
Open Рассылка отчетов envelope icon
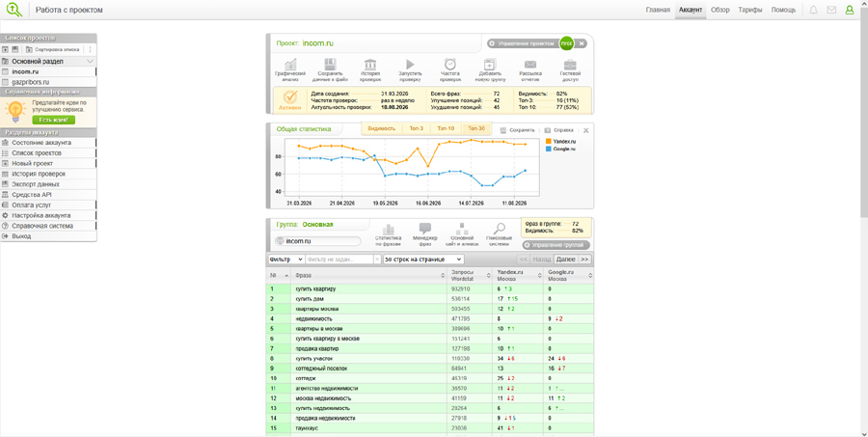530,65
